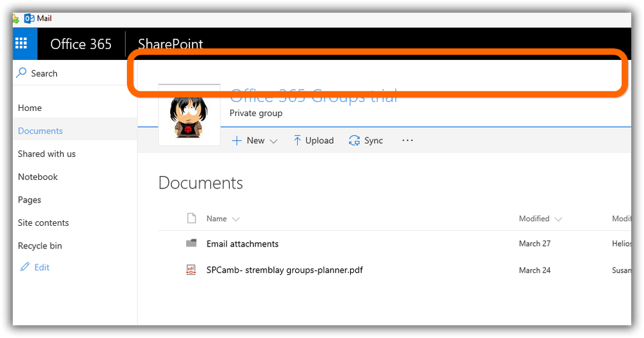Click inside the Search input field

click(75, 73)
